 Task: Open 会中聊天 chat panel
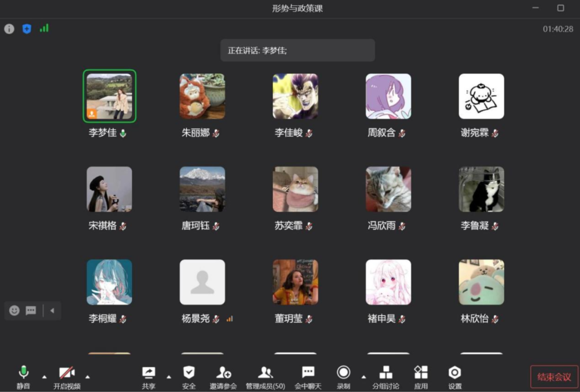(308, 378)
